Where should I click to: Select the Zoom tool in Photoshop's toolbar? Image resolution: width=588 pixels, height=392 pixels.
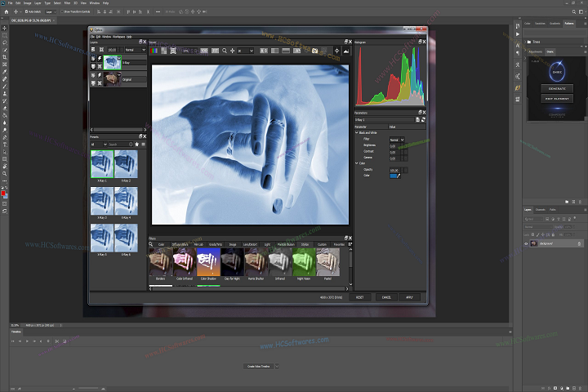[5, 174]
